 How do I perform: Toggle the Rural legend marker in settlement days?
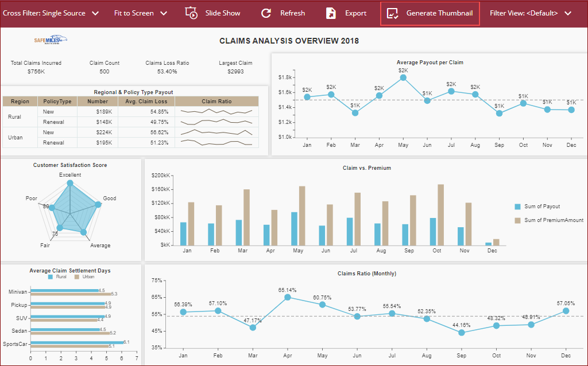point(51,277)
